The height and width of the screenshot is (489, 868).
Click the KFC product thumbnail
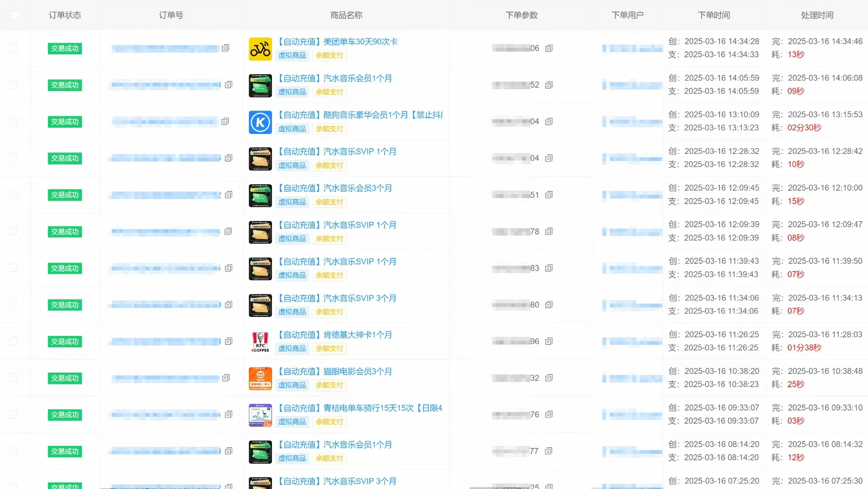coord(260,342)
